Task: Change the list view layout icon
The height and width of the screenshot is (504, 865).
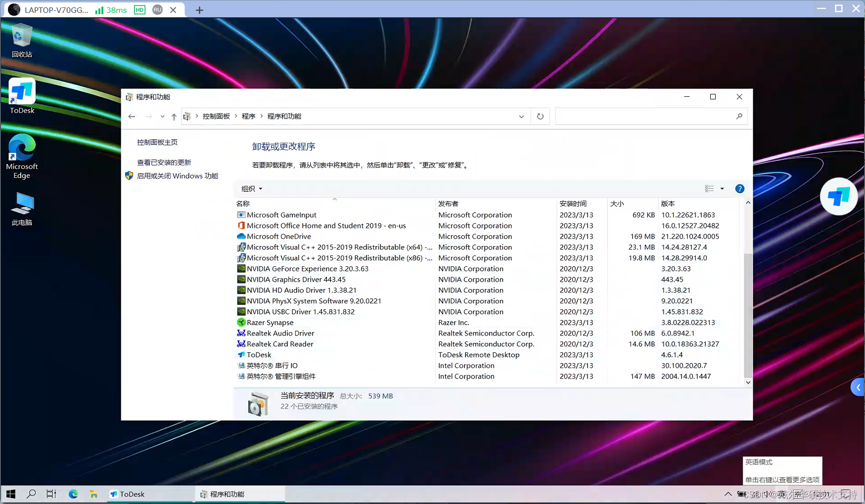Action: click(709, 189)
